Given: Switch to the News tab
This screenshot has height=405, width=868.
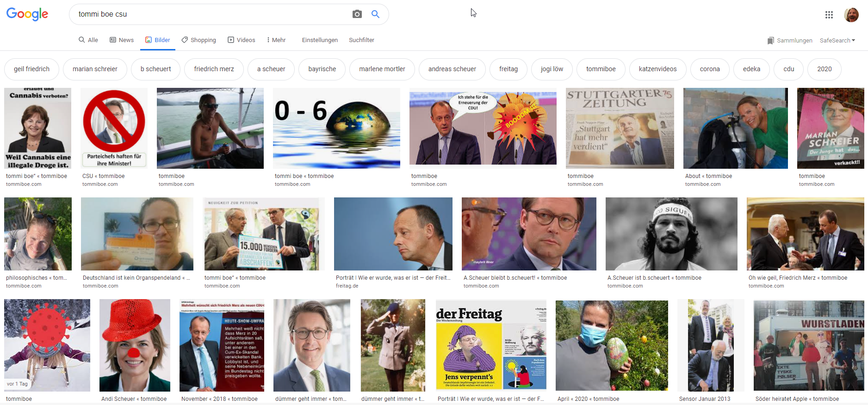Looking at the screenshot, I should [122, 40].
